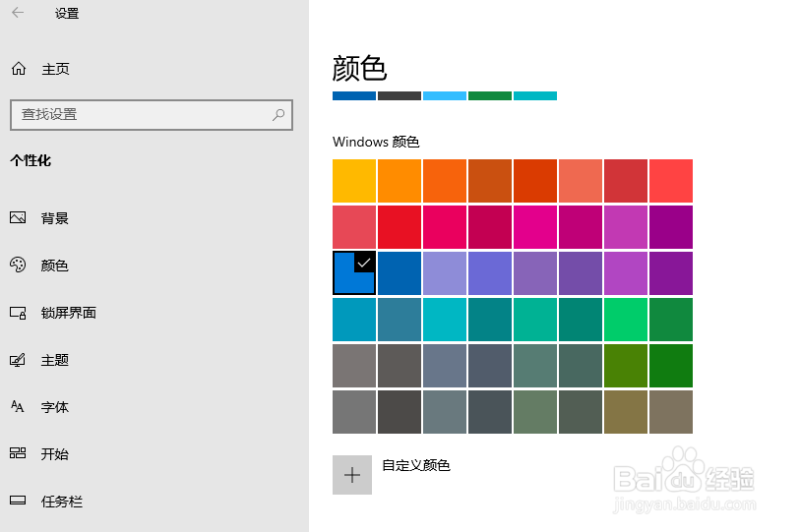Go to the 主页 home icon

18,69
